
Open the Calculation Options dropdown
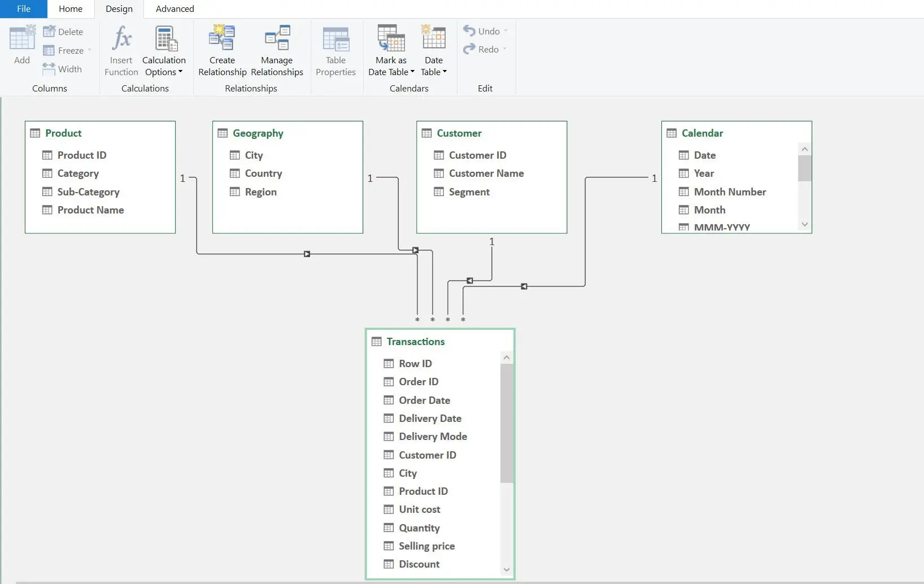coord(180,72)
